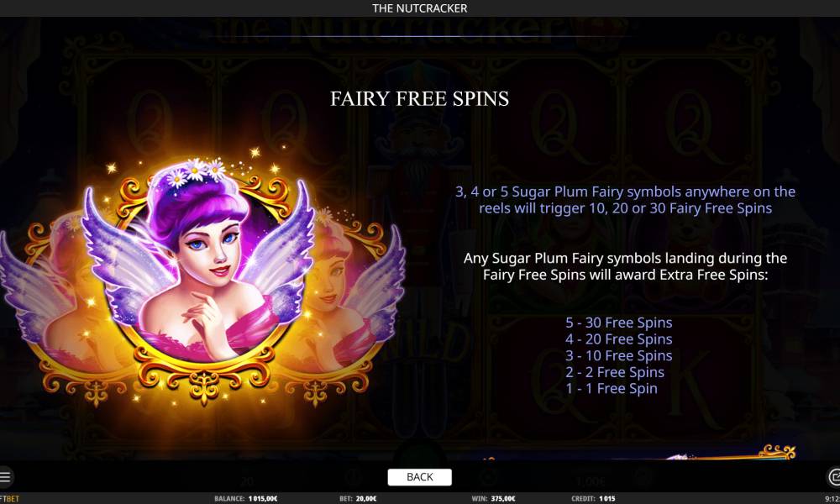Select the WIN amount display
The width and height of the screenshot is (840, 504).
493,499
